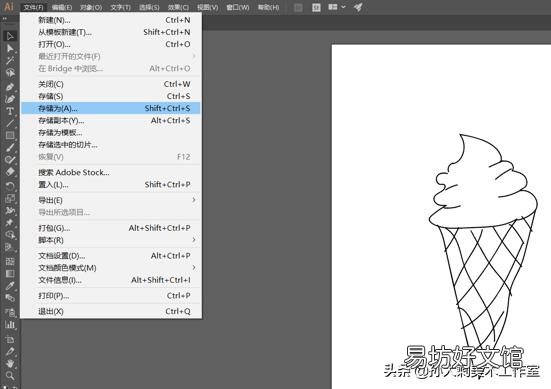Select the Shape Builder tool

tap(10, 235)
